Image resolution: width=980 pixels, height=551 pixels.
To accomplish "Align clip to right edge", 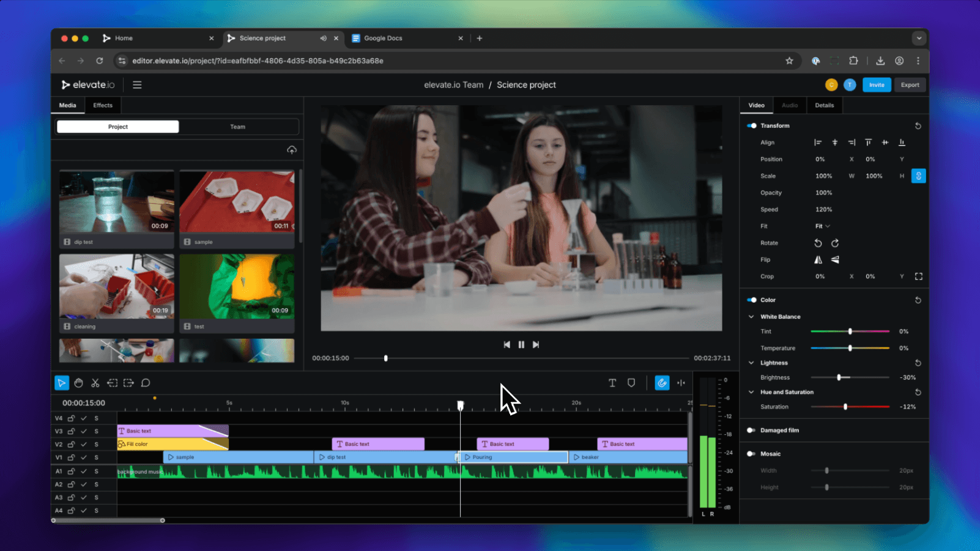I will 852,142.
